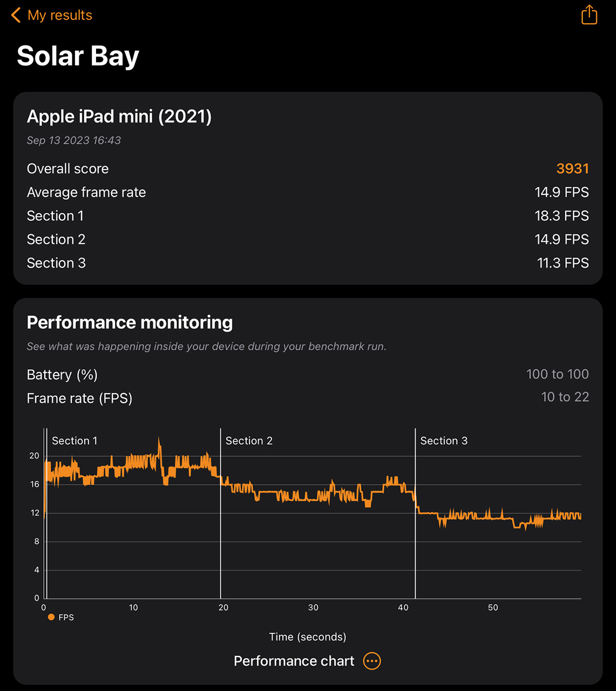Tap the FPS legend label
This screenshot has height=691, width=616.
coord(66,617)
